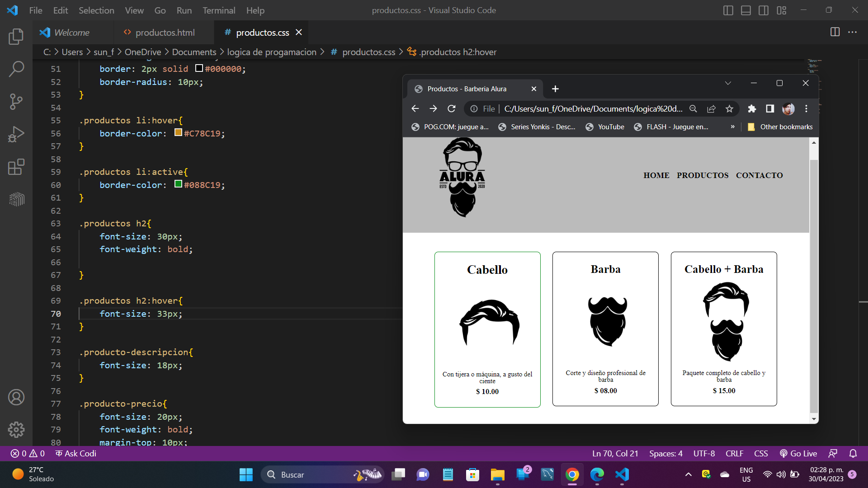Open the Terminal menu
Screen dimensions: 868x488
click(217, 10)
